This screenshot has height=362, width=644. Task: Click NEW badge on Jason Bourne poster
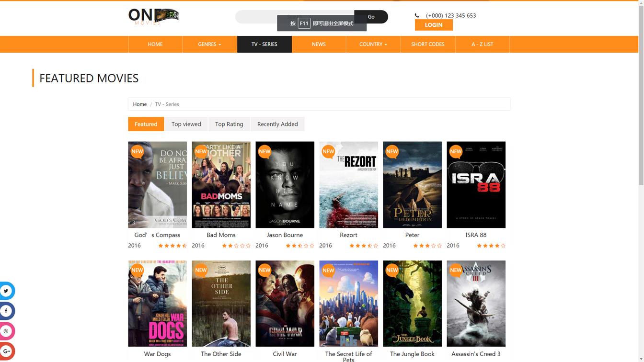[x=264, y=151]
